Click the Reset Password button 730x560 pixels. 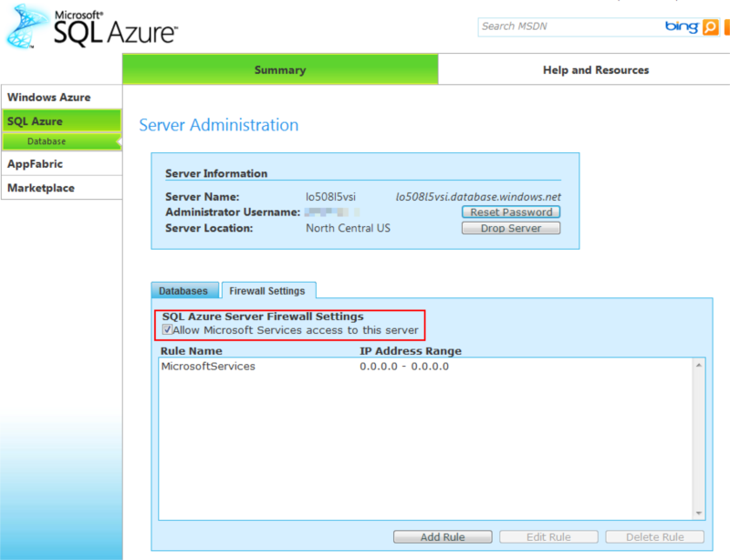(511, 213)
